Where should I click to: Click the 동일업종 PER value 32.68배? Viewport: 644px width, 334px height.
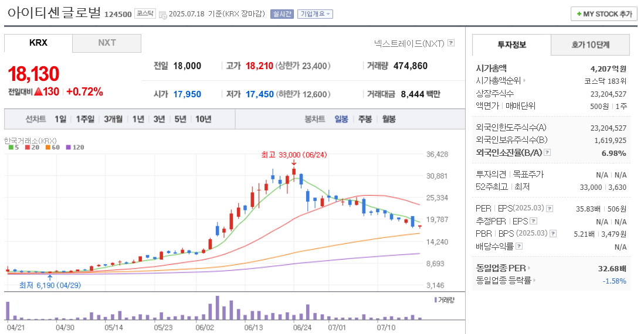(x=612, y=269)
